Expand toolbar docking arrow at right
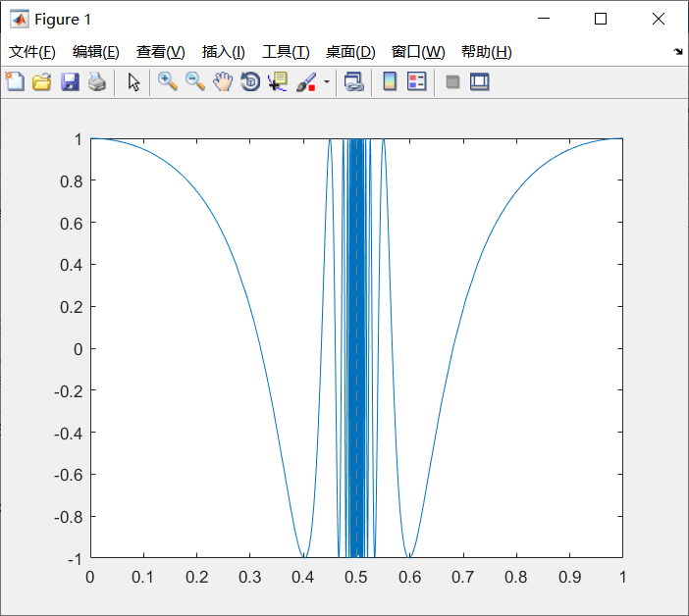Image resolution: width=689 pixels, height=616 pixels. pos(678,51)
